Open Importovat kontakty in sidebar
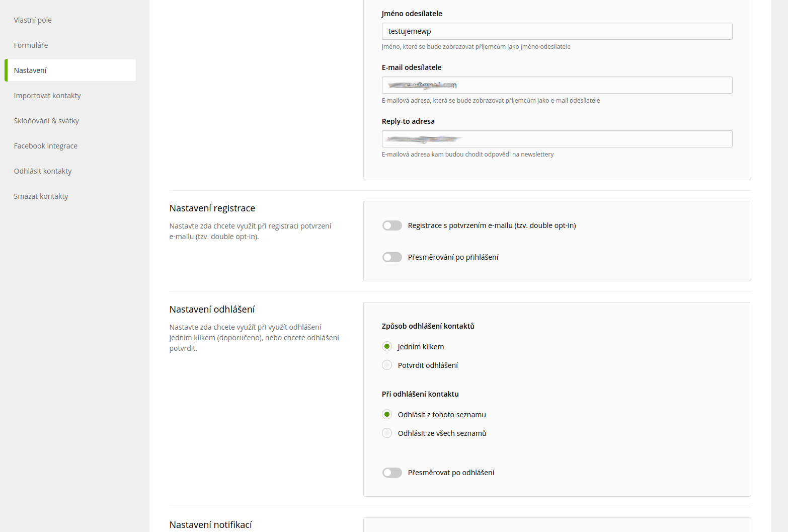Image resolution: width=788 pixels, height=532 pixels. point(47,96)
